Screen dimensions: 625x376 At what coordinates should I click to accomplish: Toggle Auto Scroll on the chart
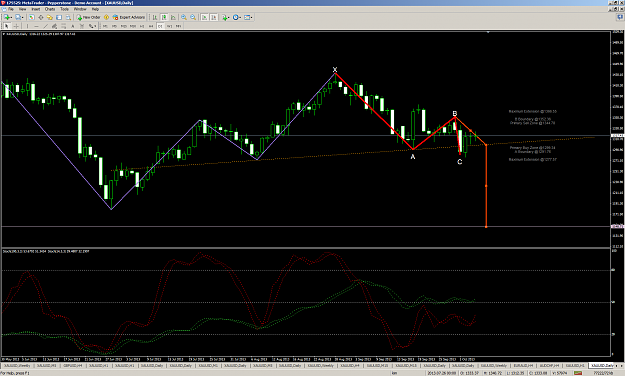[204, 17]
